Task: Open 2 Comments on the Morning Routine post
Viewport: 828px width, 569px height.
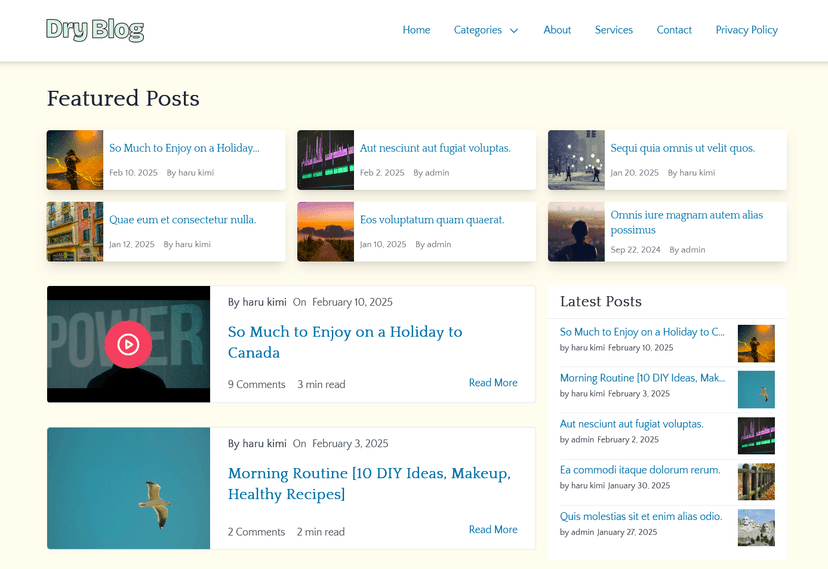Action: pos(256,532)
